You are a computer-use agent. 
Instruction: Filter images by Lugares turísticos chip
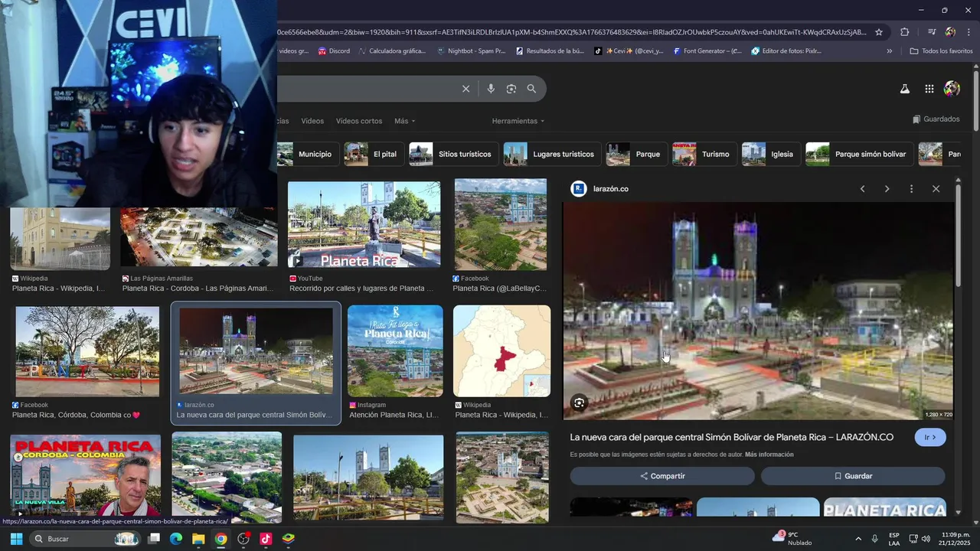[552, 154]
